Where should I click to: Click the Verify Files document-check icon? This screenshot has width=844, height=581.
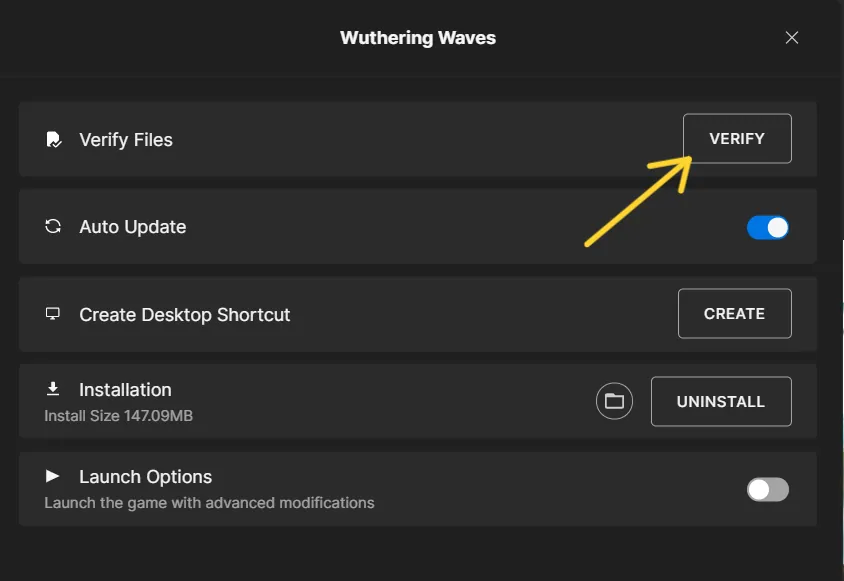53,139
